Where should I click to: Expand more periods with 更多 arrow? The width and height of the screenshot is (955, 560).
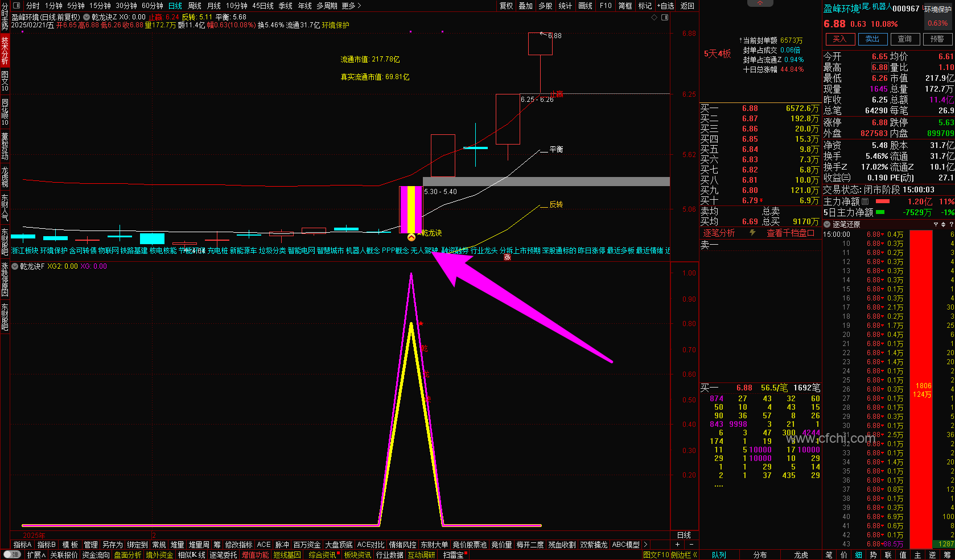tap(352, 6)
